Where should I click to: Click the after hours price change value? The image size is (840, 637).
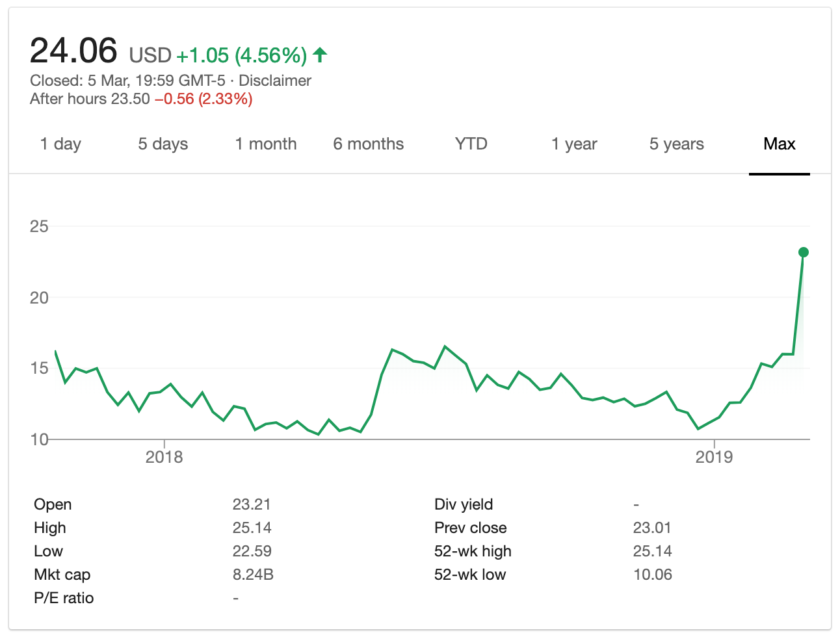[x=203, y=99]
